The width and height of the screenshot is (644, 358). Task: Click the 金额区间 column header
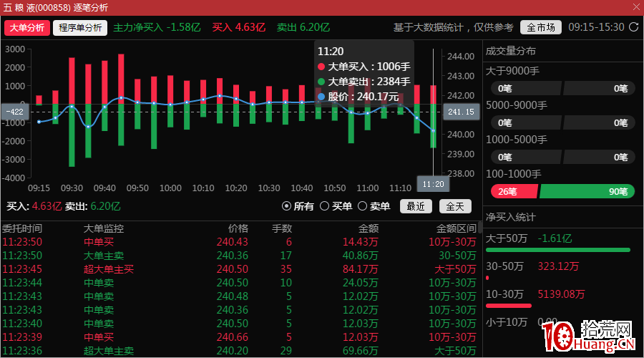(456, 228)
